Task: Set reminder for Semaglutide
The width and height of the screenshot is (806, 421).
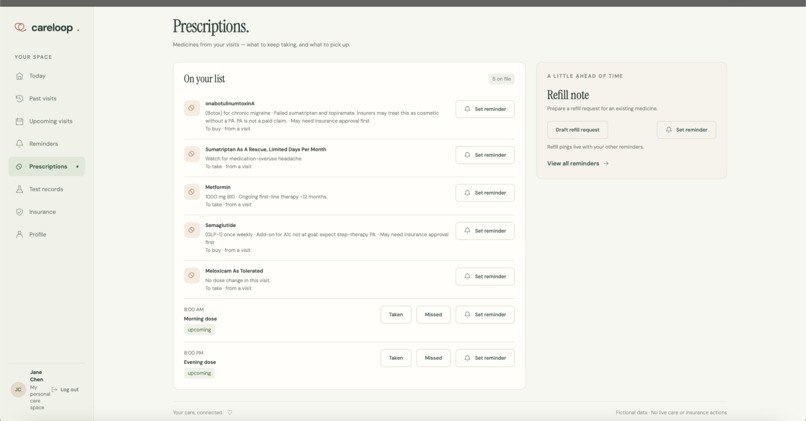Action: pos(485,231)
